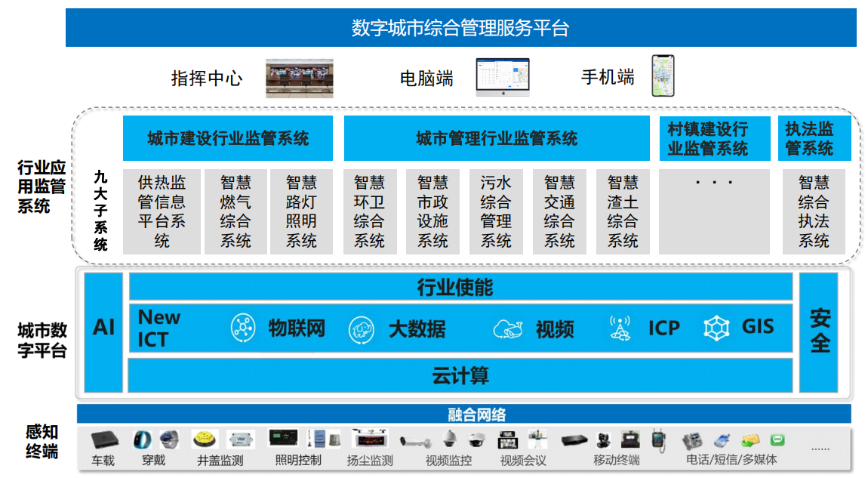This screenshot has height=478, width=868.
Task: Click the 感知终端 side label
Action: click(x=42, y=442)
